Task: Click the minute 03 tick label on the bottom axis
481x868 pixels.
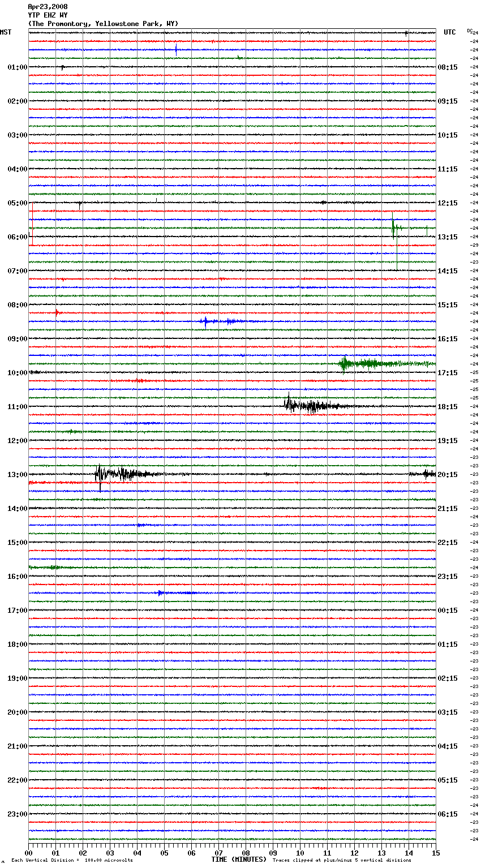Action: tap(110, 853)
